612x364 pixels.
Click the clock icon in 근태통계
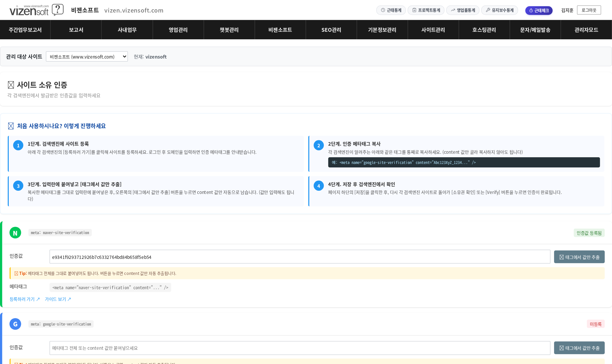383,10
